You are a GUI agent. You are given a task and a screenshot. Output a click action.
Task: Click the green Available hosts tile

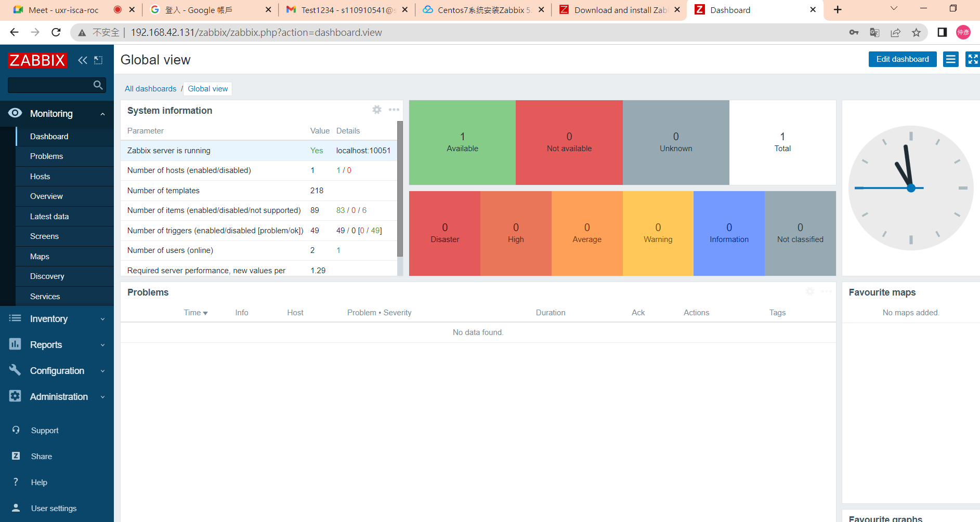[462, 142]
